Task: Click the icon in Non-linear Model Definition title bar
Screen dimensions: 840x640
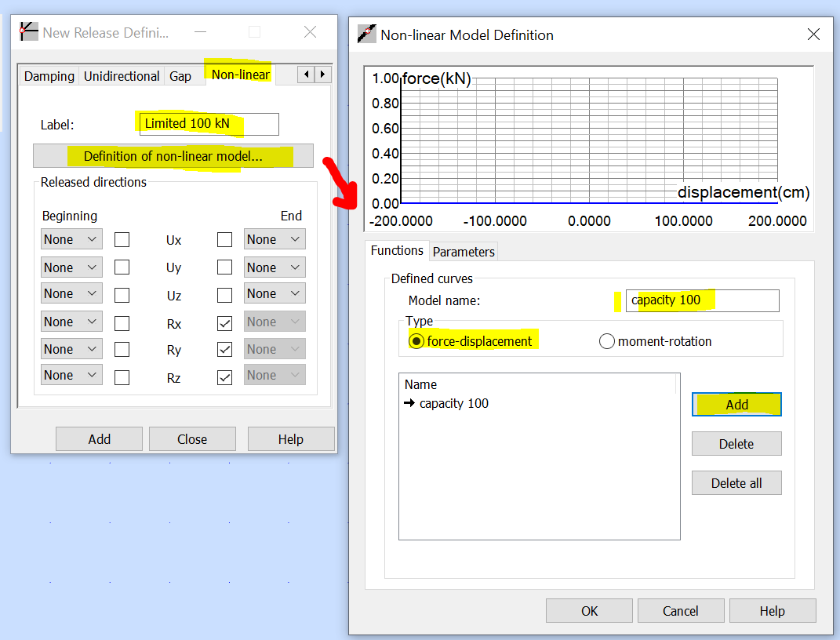Action: pos(366,35)
